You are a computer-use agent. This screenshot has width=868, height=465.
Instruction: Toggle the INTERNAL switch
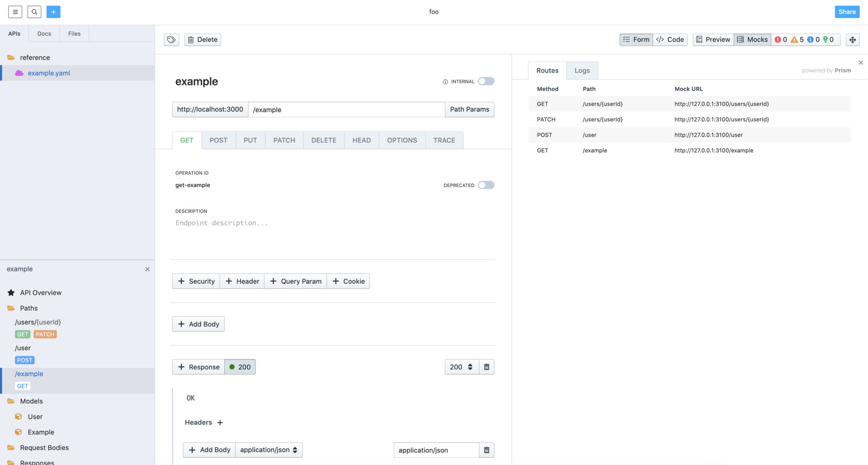click(486, 81)
